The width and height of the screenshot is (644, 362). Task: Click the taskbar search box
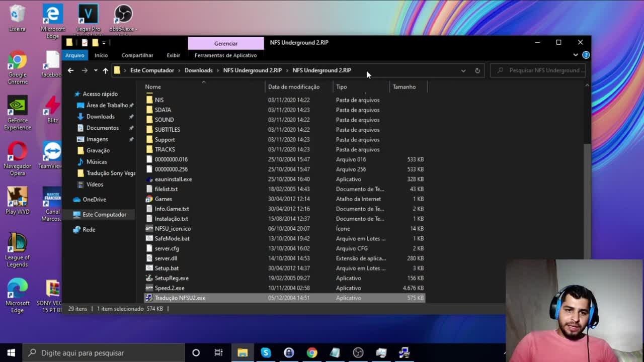point(104,352)
